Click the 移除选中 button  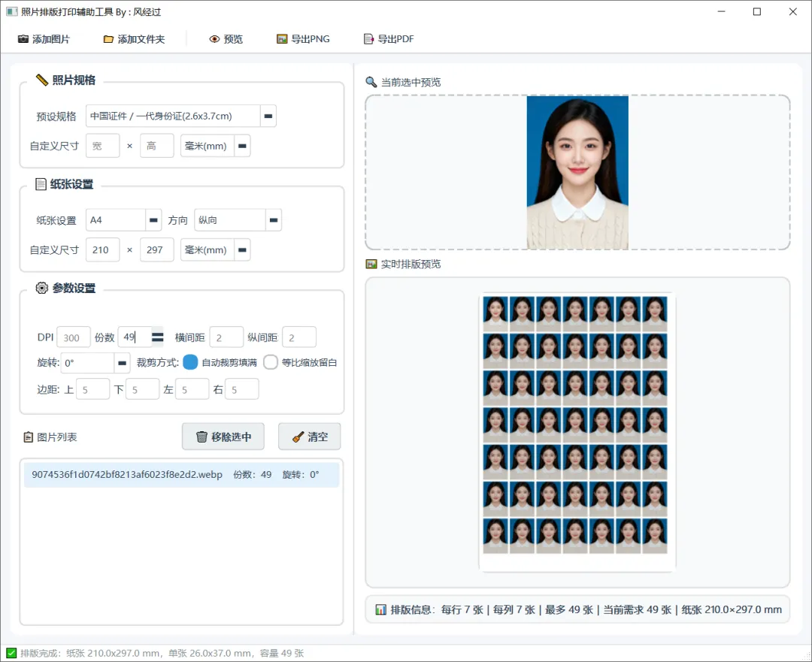click(223, 437)
